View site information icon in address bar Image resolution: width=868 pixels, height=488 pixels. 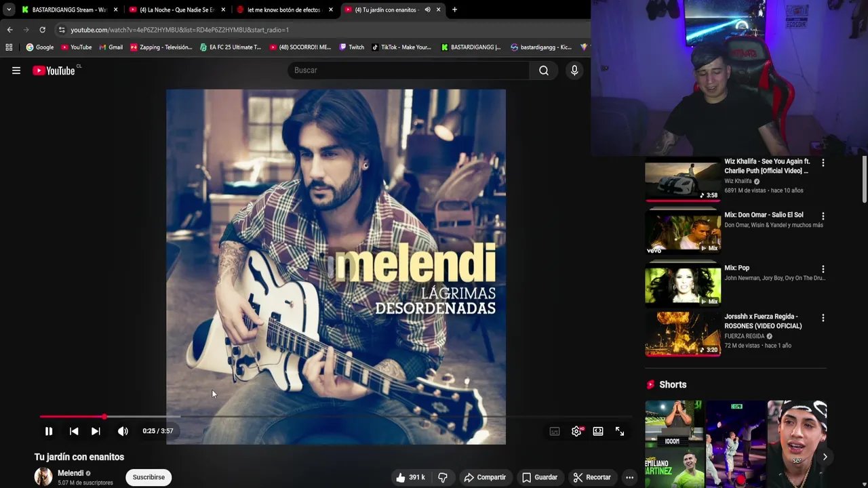coord(62,30)
